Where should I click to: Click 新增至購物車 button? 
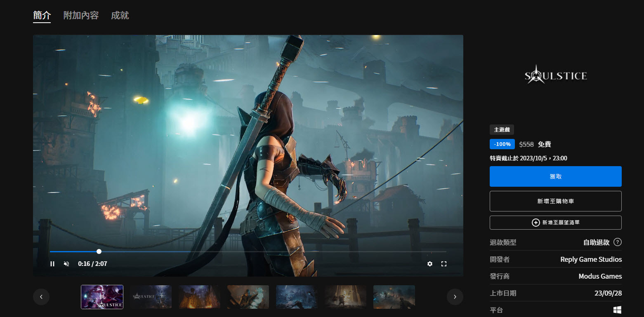click(555, 201)
